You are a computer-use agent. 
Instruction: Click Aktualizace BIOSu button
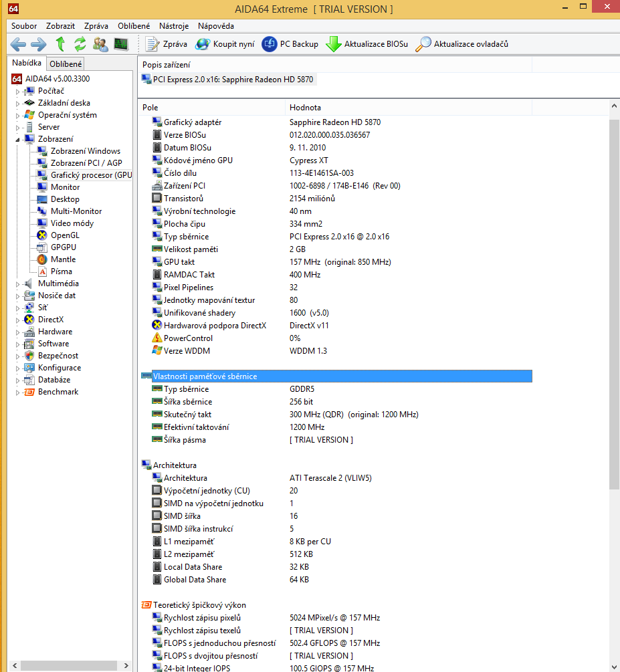tap(367, 43)
